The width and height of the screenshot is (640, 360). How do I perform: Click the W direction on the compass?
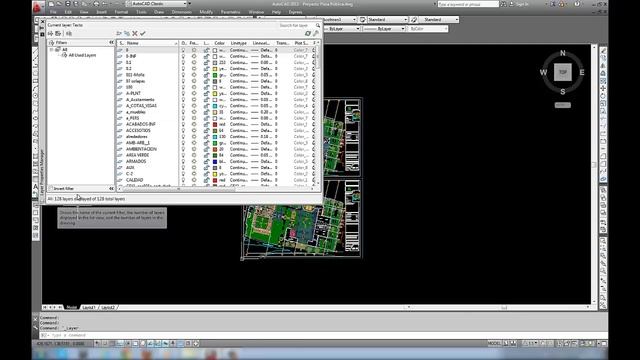pyautogui.click(x=543, y=72)
